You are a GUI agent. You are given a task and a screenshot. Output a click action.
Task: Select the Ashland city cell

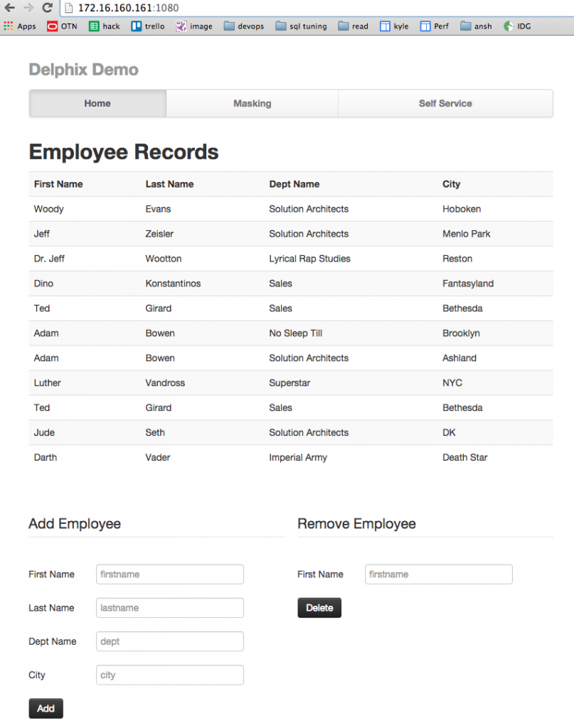[x=459, y=358]
